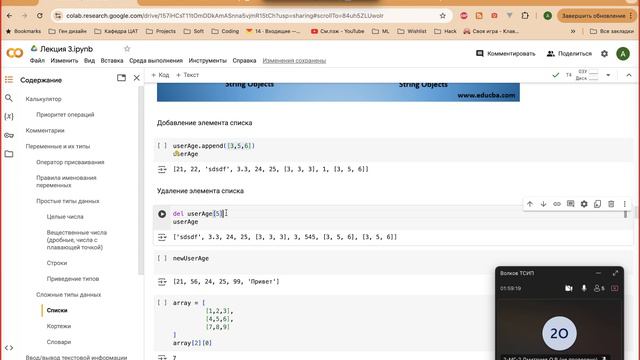
Task: Click the Завершить обновление browser button
Action: 596,16
